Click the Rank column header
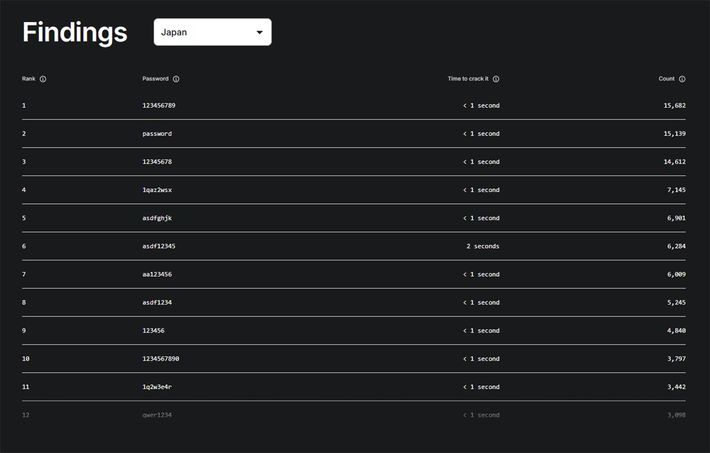The width and height of the screenshot is (710, 453). tap(28, 79)
